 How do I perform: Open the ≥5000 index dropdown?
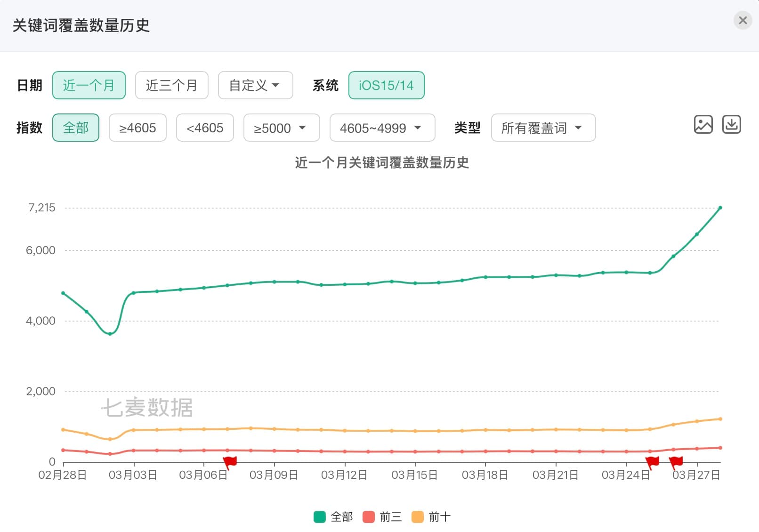[281, 128]
